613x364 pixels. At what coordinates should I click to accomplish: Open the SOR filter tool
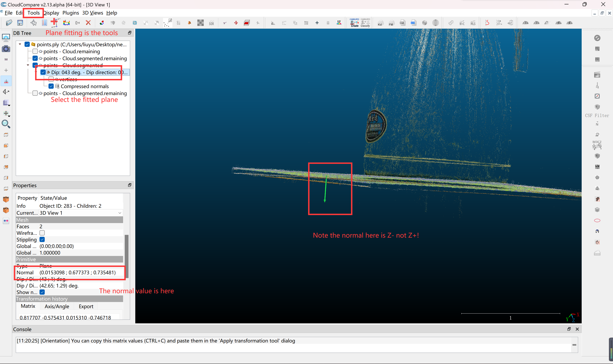(211, 23)
